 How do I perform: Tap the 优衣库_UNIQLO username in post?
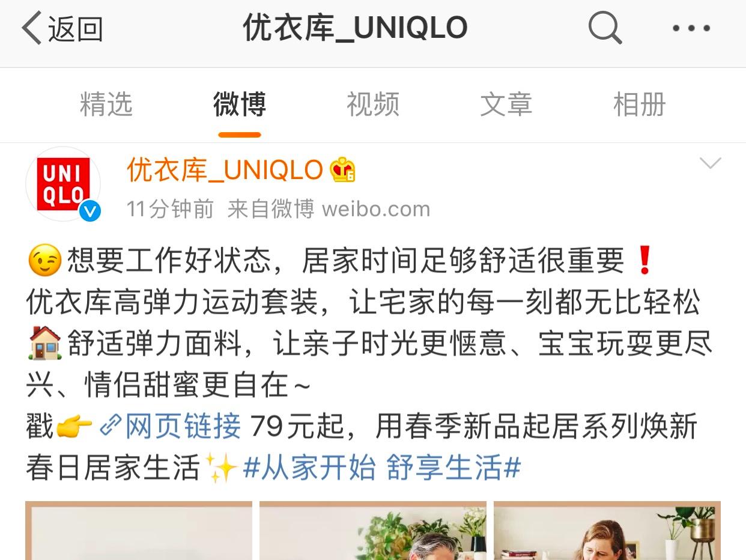[x=225, y=170]
